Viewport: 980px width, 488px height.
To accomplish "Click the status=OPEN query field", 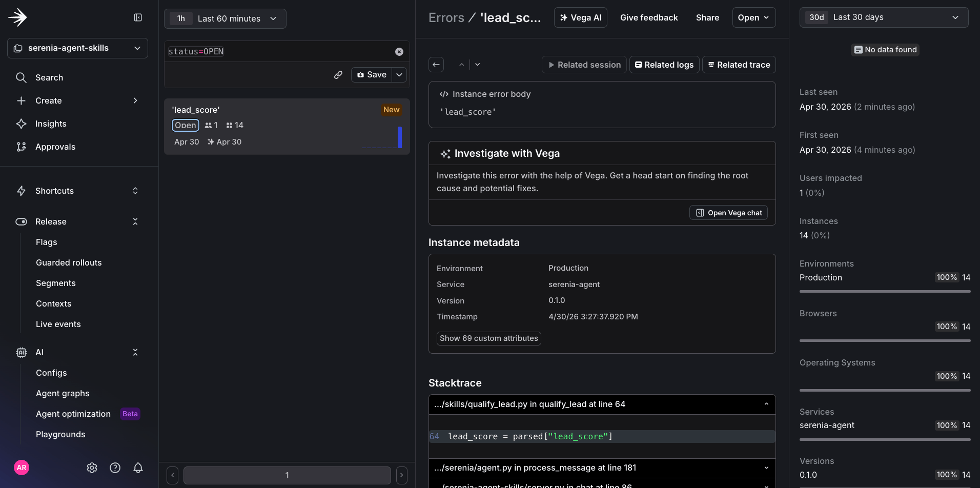I will [279, 51].
